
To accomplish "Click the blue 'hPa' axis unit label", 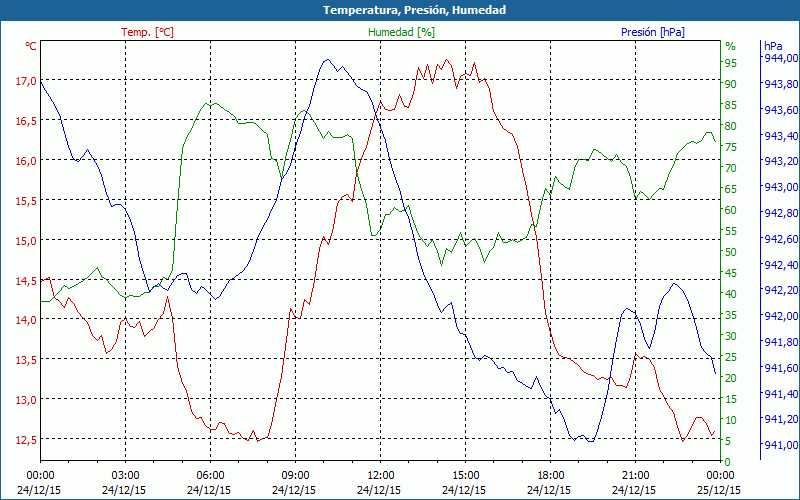I will click(773, 46).
